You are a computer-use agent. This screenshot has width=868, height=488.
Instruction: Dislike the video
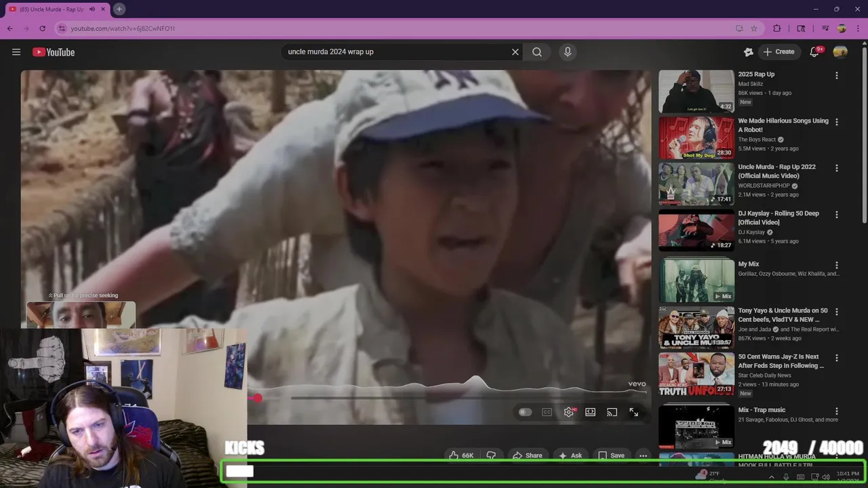click(491, 455)
